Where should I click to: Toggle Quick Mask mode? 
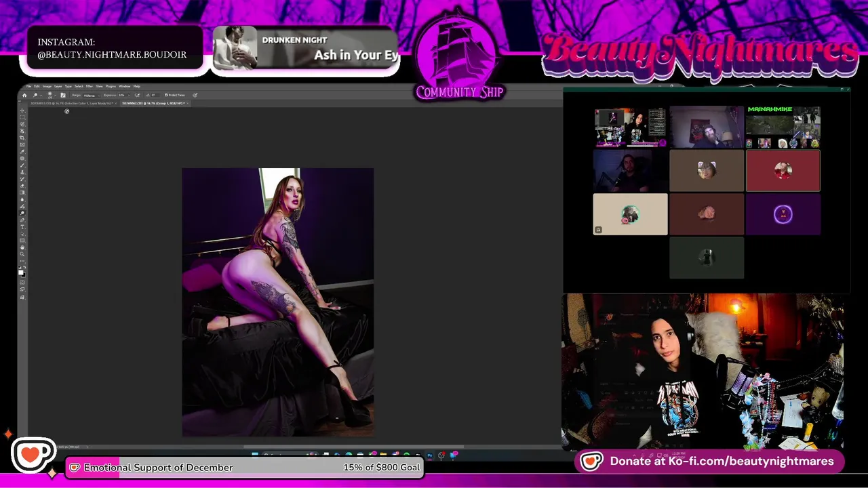[22, 282]
